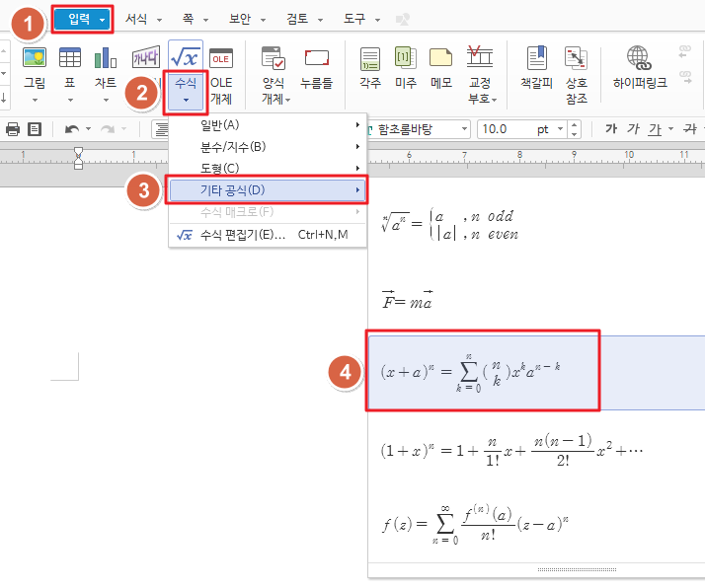This screenshot has height=588, width=705.
Task: Click the paragraph alignment icon
Action: pyautogui.click(x=160, y=129)
